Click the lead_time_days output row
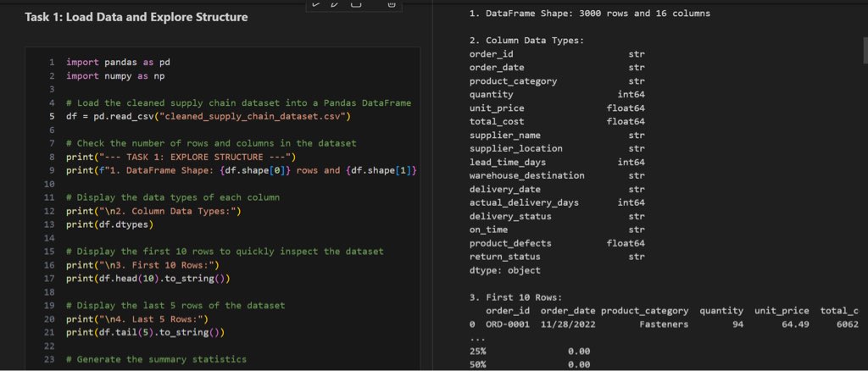 (x=557, y=162)
